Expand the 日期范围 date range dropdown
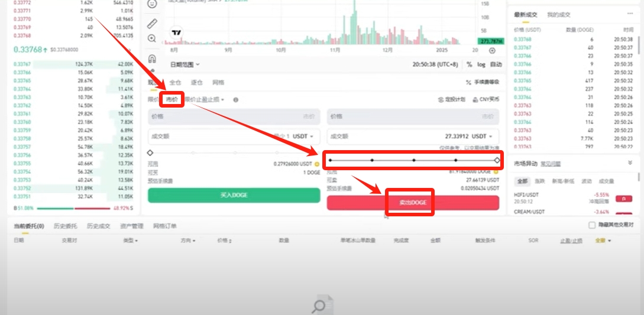 click(185, 64)
